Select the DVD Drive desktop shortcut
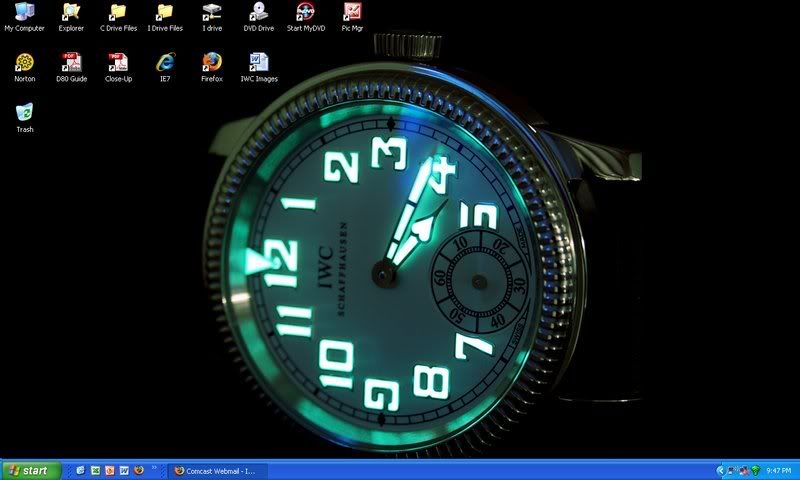The image size is (800, 480). 259,17
